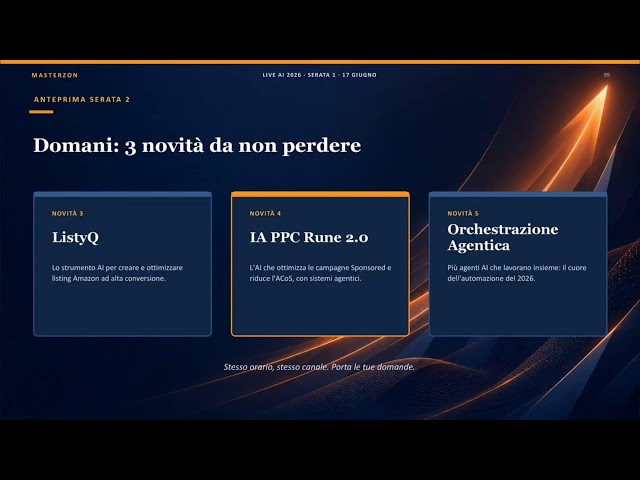Click the footer line "Stesso orario, stesso canale"
The height and width of the screenshot is (480, 640).
[x=319, y=367]
